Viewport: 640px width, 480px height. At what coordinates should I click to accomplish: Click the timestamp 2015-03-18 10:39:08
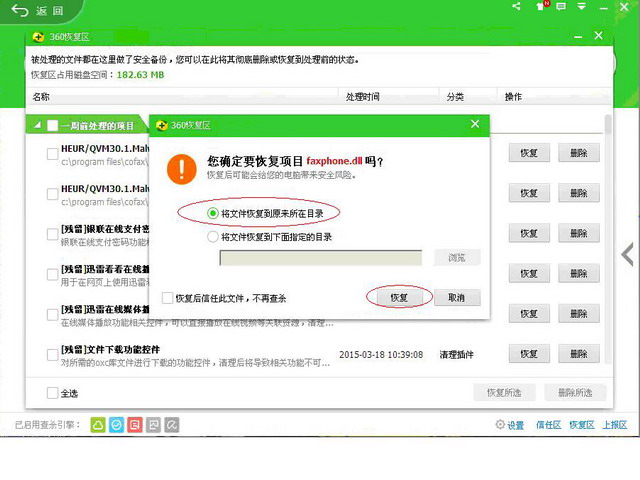coord(381,354)
